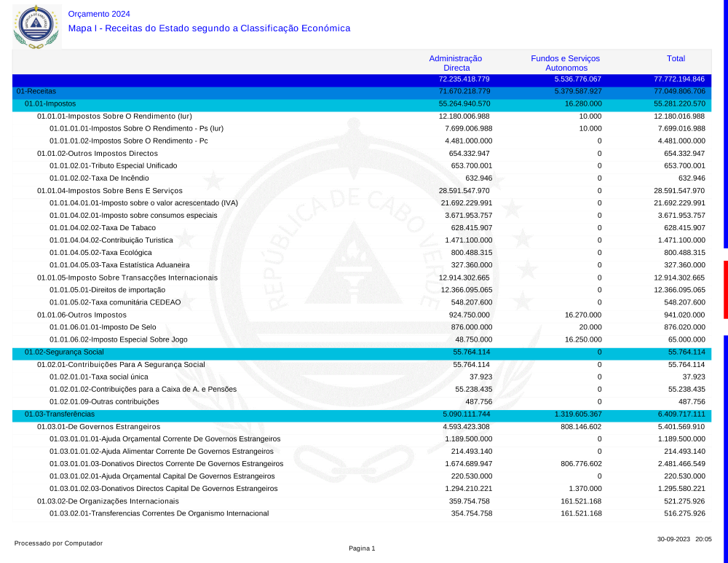Select the '01.01.05.02-Taxa comunitária CEDEAO' entry
This screenshot has height=563, width=728.
[115, 302]
